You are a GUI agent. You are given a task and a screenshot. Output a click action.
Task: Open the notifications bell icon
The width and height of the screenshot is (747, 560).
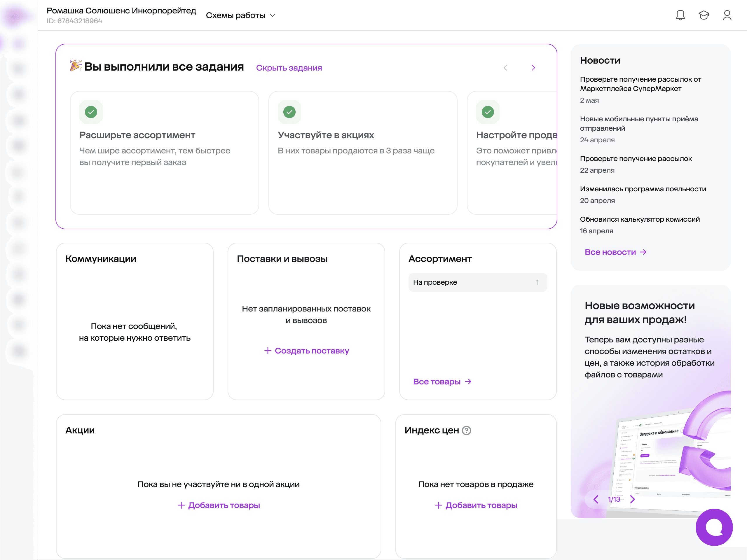(680, 15)
